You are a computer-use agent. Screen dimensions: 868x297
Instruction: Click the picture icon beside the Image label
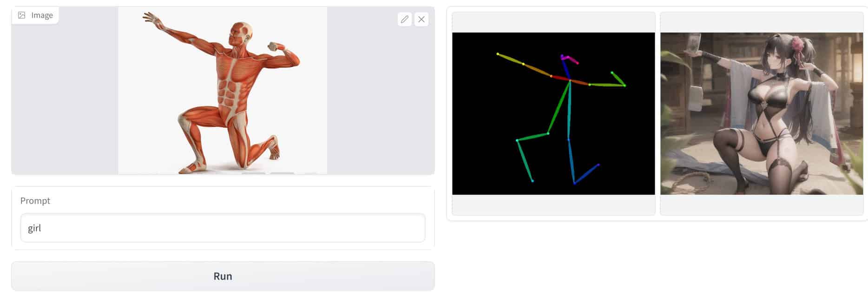tap(22, 15)
